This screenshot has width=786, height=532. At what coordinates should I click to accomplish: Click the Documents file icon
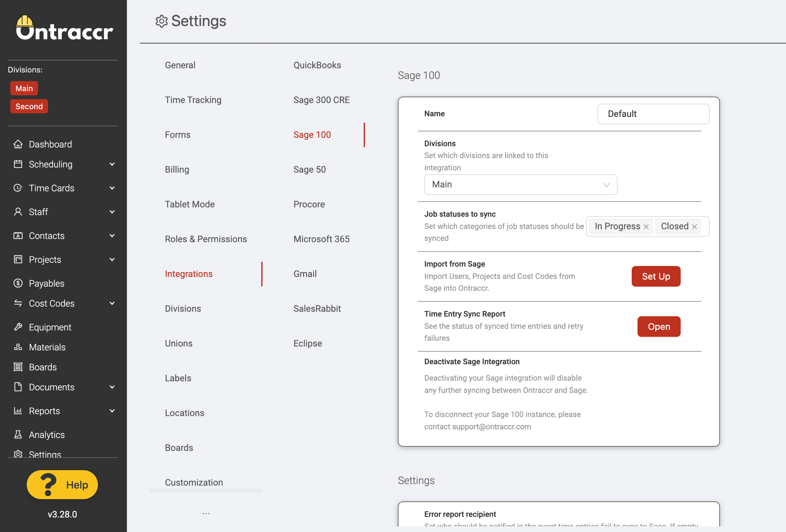[18, 386]
